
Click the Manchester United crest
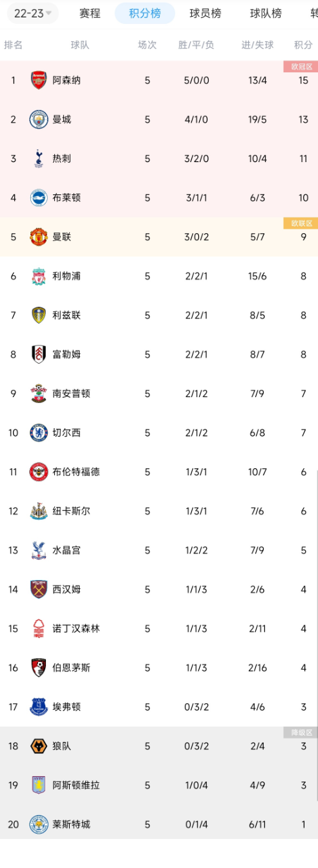point(39,237)
